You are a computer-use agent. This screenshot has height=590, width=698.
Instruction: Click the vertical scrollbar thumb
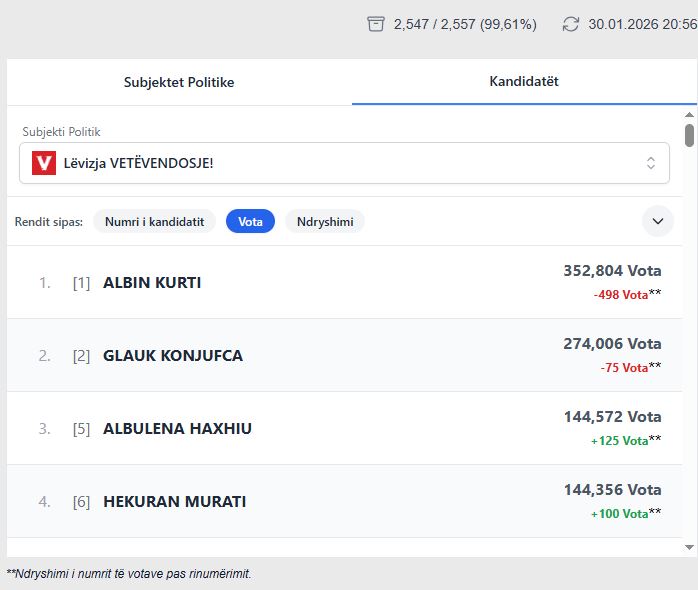[x=689, y=135]
